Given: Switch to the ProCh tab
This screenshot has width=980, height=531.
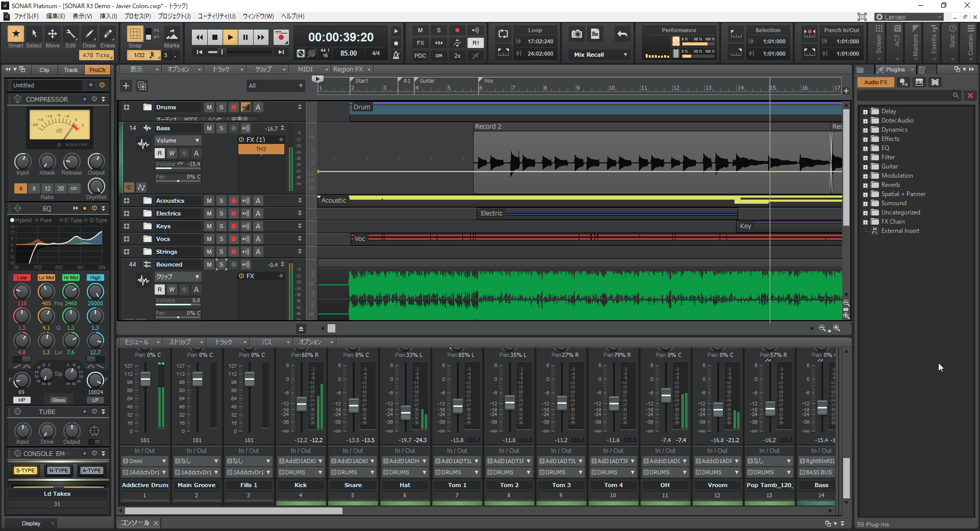Looking at the screenshot, I should click(x=97, y=70).
